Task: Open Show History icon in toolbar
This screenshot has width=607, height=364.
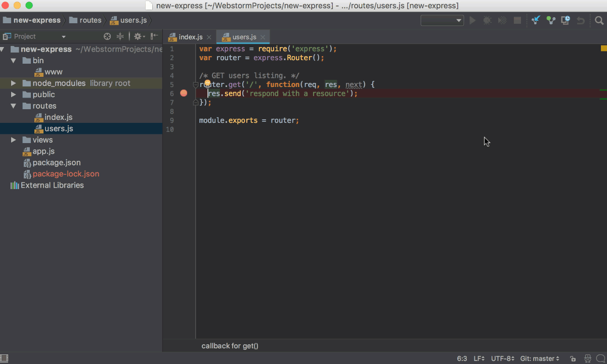Action: pyautogui.click(x=566, y=21)
